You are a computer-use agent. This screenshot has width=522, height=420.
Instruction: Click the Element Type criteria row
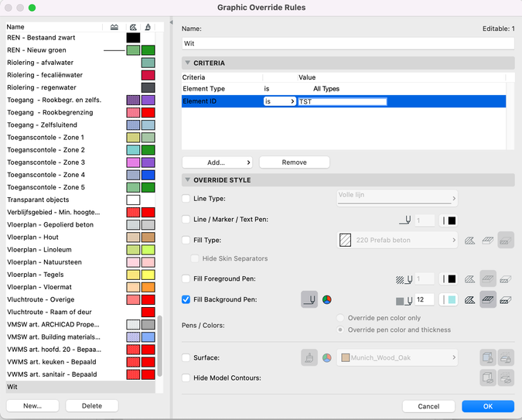(343, 89)
